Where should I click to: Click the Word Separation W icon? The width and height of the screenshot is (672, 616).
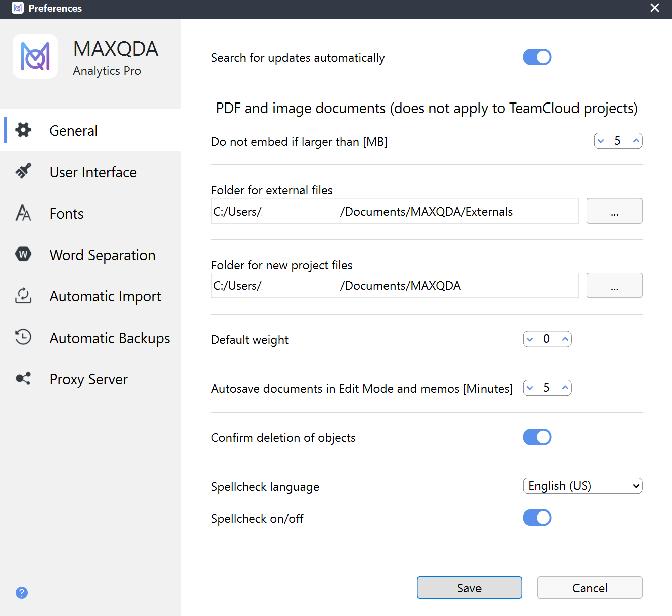(x=23, y=254)
